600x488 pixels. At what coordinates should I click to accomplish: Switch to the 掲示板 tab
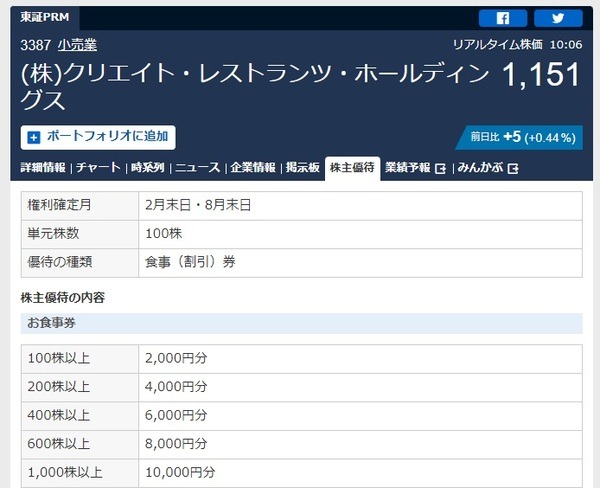pos(303,168)
